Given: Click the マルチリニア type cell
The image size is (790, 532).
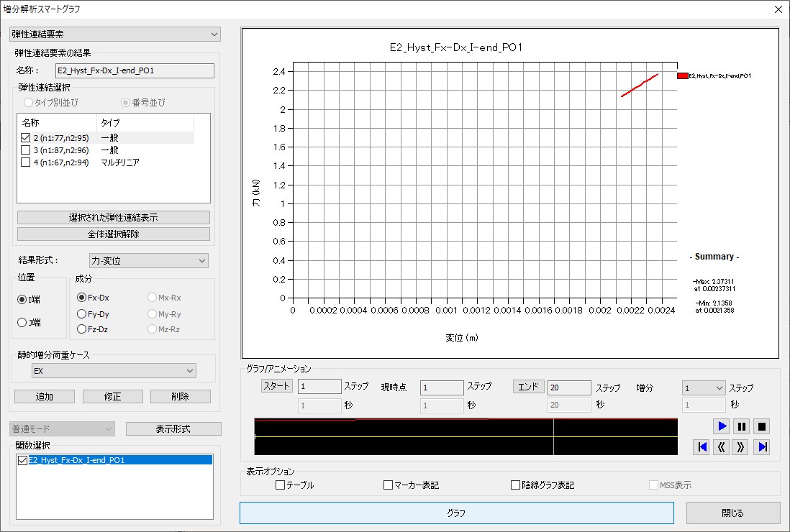Looking at the screenshot, I should (120, 162).
